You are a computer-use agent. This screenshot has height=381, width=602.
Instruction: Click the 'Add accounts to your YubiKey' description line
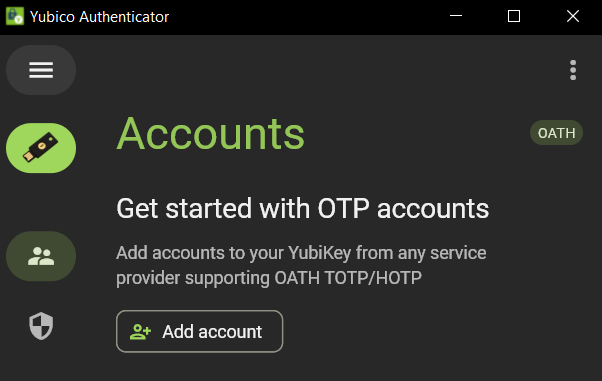coord(301,253)
